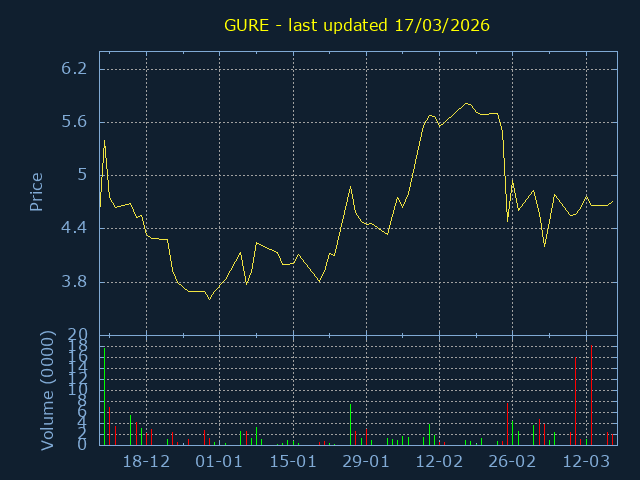Click the lowest point of the price line
Screen dimensions: 640x480
coord(209,299)
